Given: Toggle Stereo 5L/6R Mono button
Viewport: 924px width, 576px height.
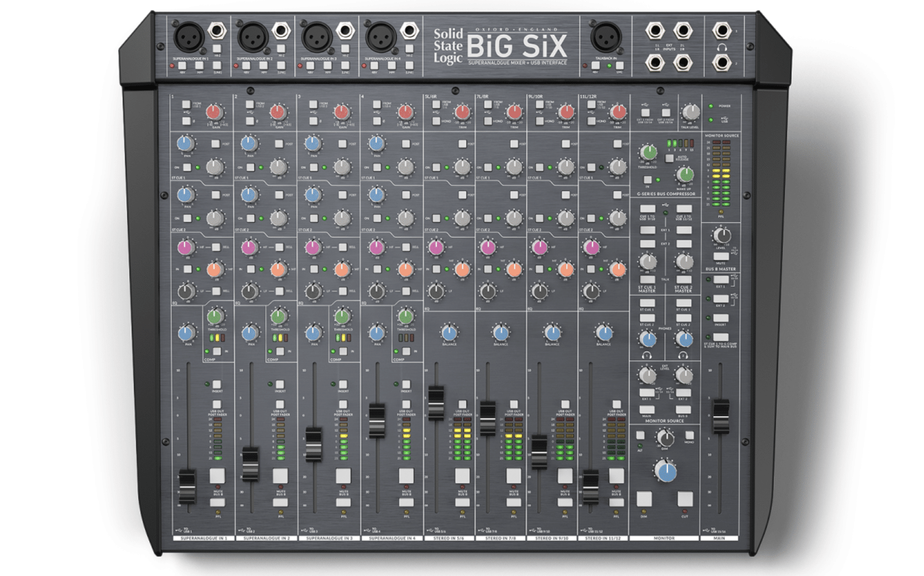Looking at the screenshot, I should point(436,121).
